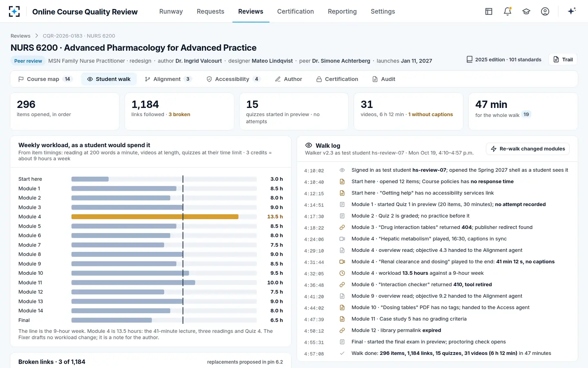
Task: Open Settings in the top navigation
Action: pos(383,11)
